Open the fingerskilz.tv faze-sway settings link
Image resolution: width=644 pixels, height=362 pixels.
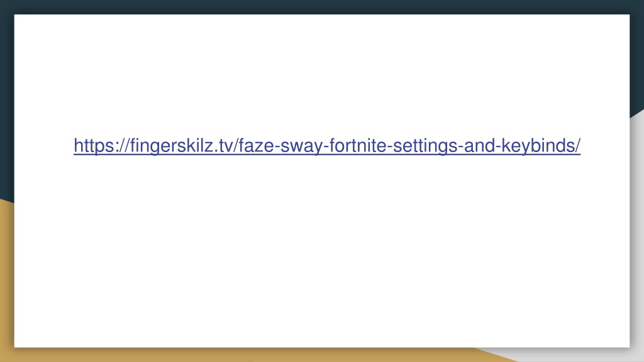click(x=327, y=146)
